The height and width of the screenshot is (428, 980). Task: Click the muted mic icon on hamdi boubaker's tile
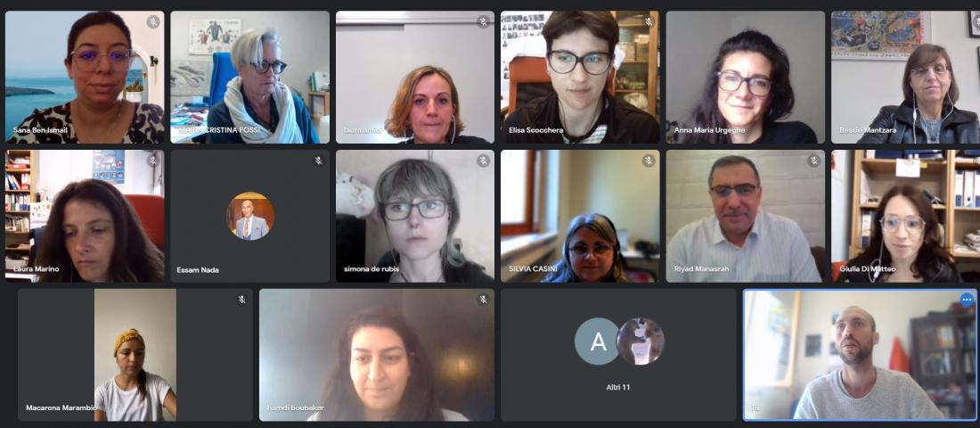tap(483, 300)
